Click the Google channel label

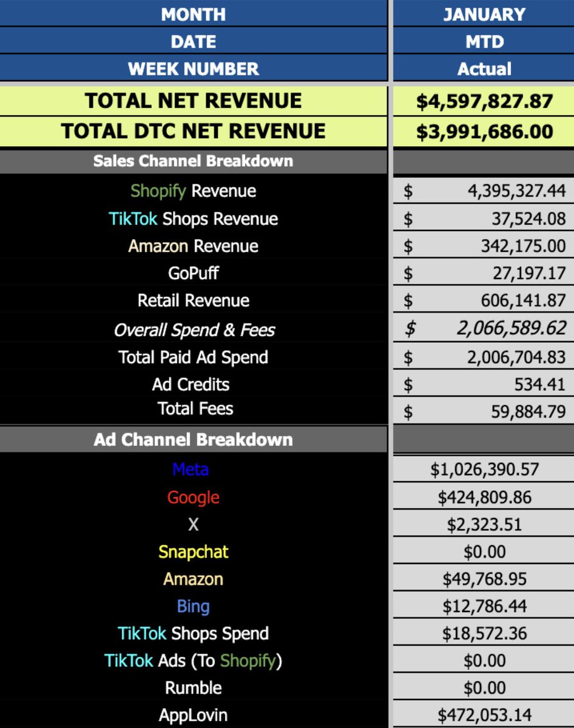(194, 497)
